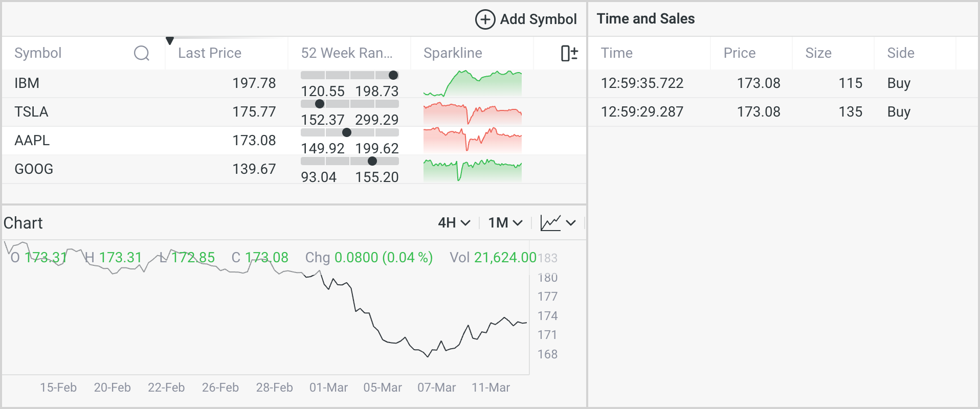Viewport: 980px width, 409px height.
Task: Click the TSLA sparkline thumbnail
Action: point(473,112)
